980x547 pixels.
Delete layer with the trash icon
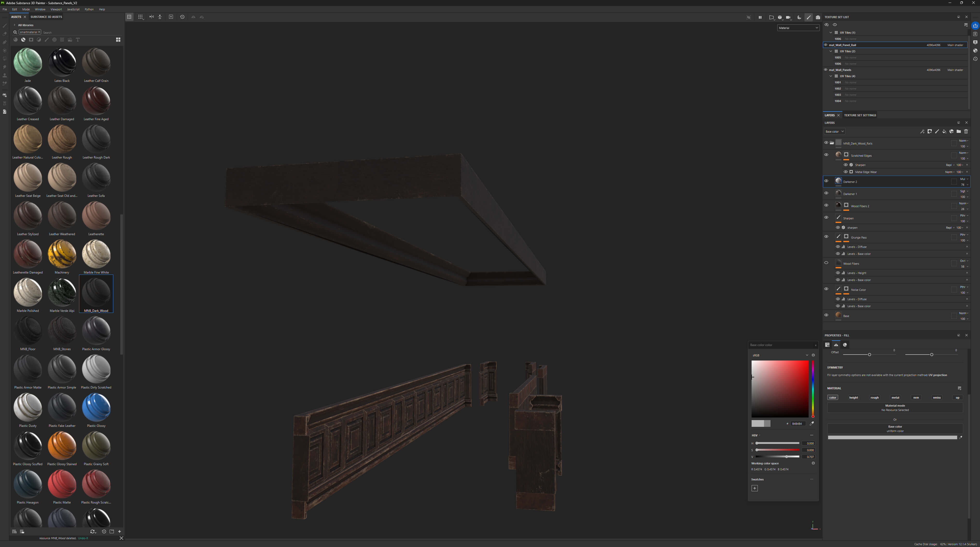tap(966, 132)
